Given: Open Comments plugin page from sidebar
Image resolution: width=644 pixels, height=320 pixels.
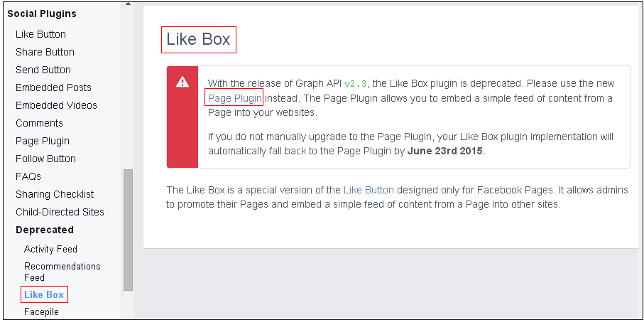Looking at the screenshot, I should (40, 123).
